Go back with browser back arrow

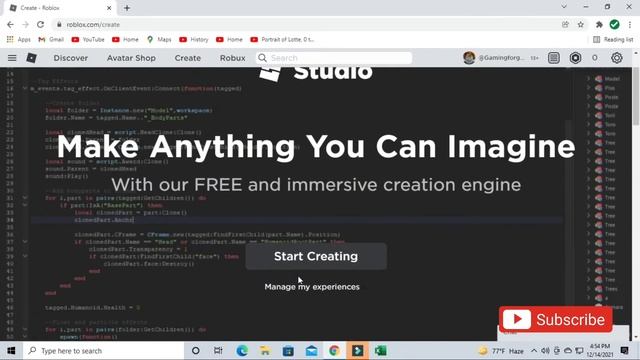click(10, 24)
